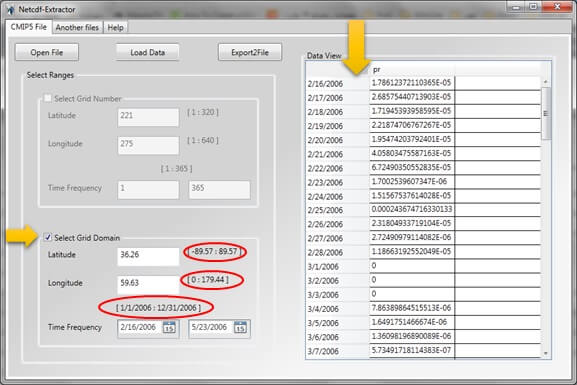
Task: Click the Data View scroll up arrow
Action: tap(546, 82)
